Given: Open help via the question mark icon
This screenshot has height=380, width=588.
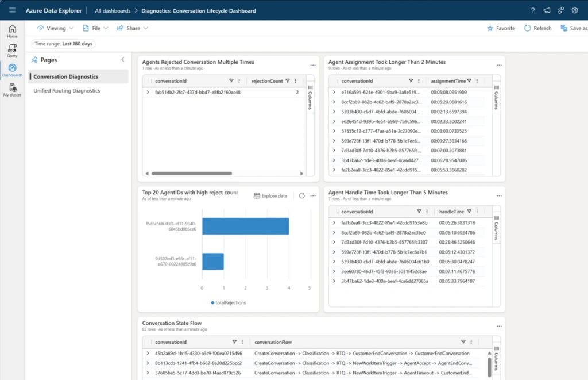Looking at the screenshot, I should 533,10.
